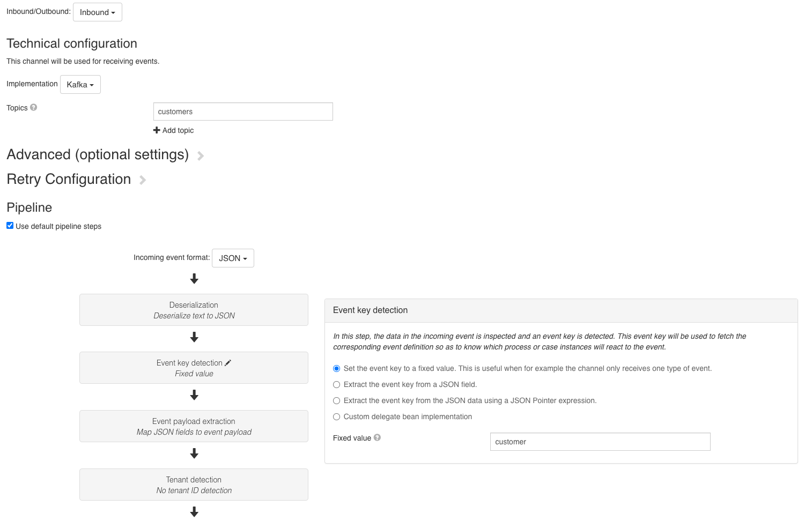Open the Implementation dropdown showing Kafka
The height and width of the screenshot is (521, 812).
pyautogui.click(x=80, y=84)
